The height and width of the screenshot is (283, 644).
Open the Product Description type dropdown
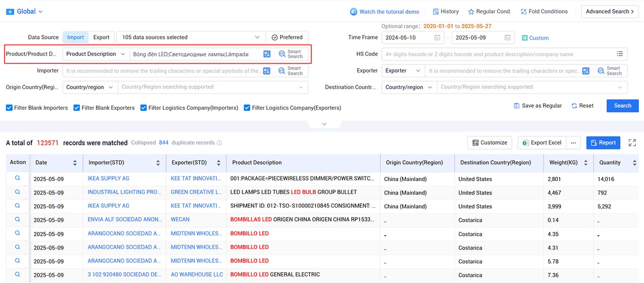[x=96, y=54]
